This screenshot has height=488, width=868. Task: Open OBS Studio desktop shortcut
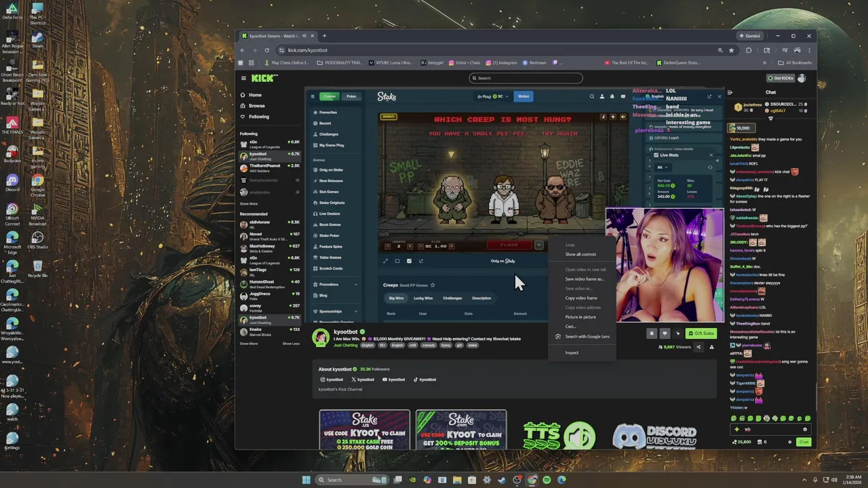coord(37,240)
